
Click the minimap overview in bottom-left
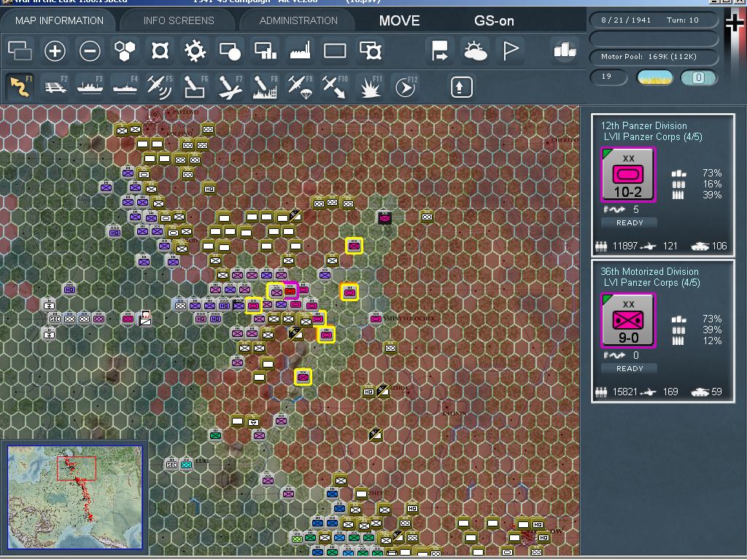75,497
